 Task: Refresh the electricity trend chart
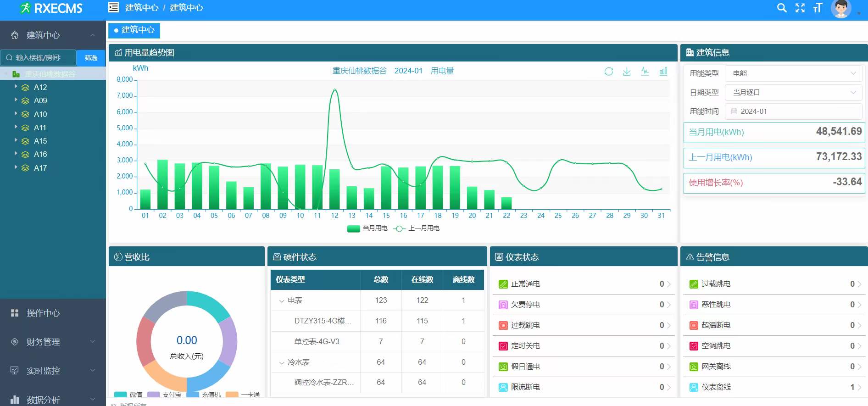[608, 72]
